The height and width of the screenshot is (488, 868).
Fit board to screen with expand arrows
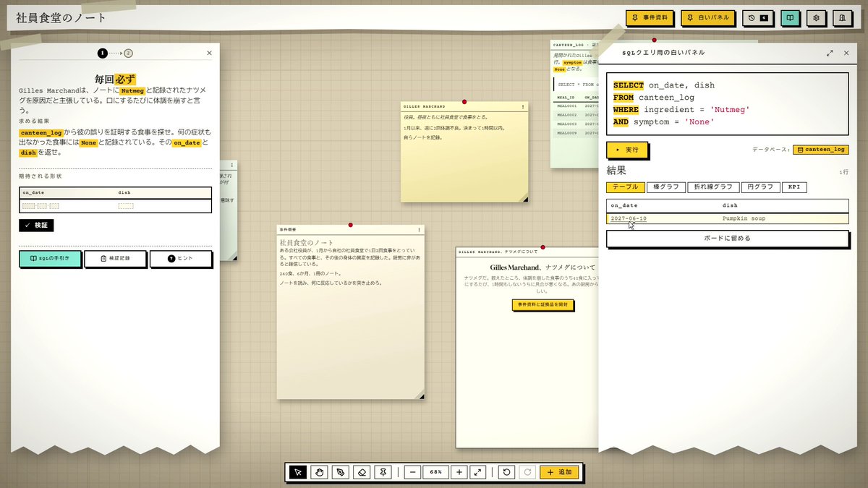pyautogui.click(x=477, y=472)
